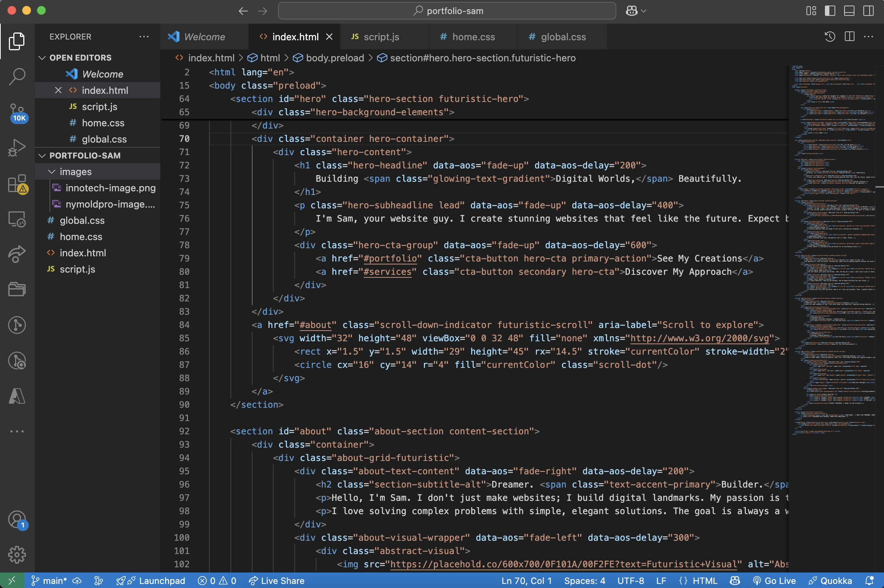Open the Accounts icon with badge
Viewport: 884px width, 588px height.
click(17, 520)
